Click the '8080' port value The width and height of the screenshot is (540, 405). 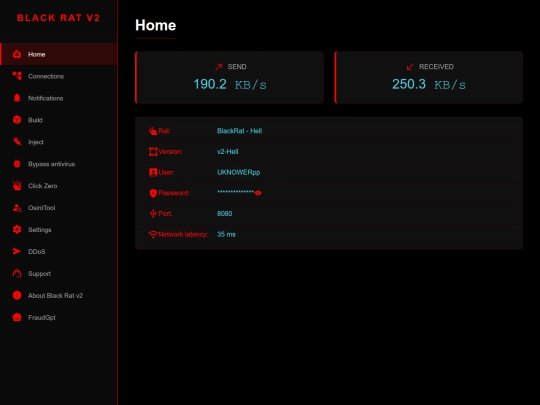click(x=225, y=214)
